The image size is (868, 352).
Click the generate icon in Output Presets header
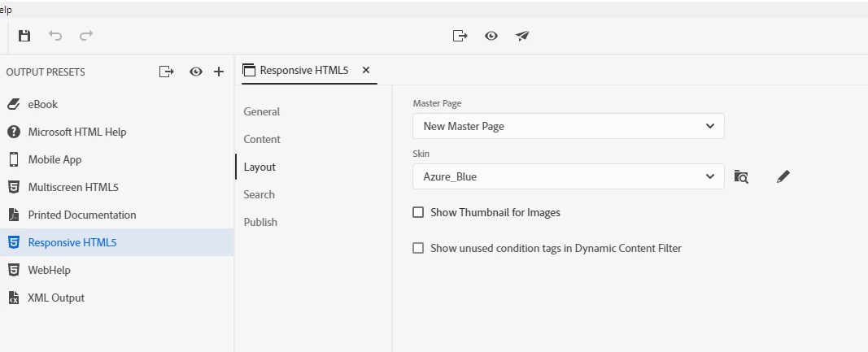(x=167, y=72)
